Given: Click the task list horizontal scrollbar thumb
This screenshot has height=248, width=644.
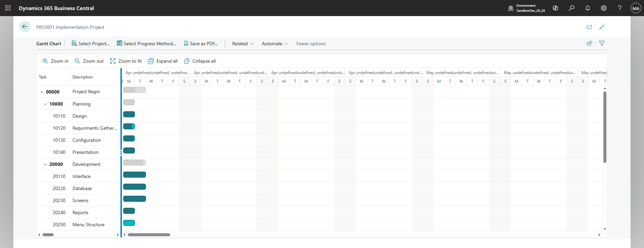Looking at the screenshot, I should 48,235.
